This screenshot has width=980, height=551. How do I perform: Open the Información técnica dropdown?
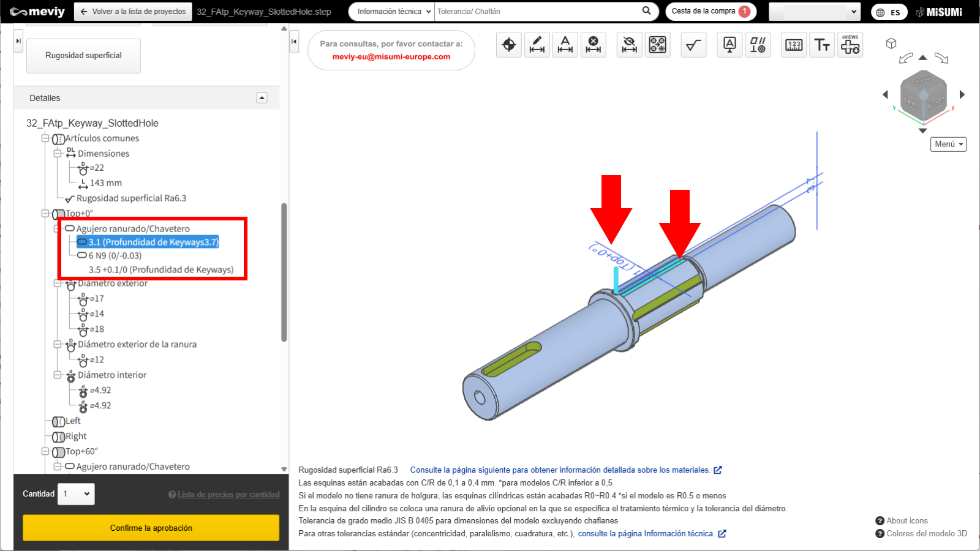tap(391, 12)
